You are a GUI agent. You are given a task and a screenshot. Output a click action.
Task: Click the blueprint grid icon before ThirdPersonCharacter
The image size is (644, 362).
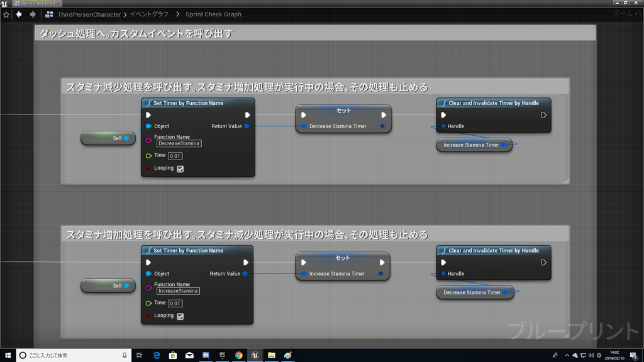tap(49, 14)
